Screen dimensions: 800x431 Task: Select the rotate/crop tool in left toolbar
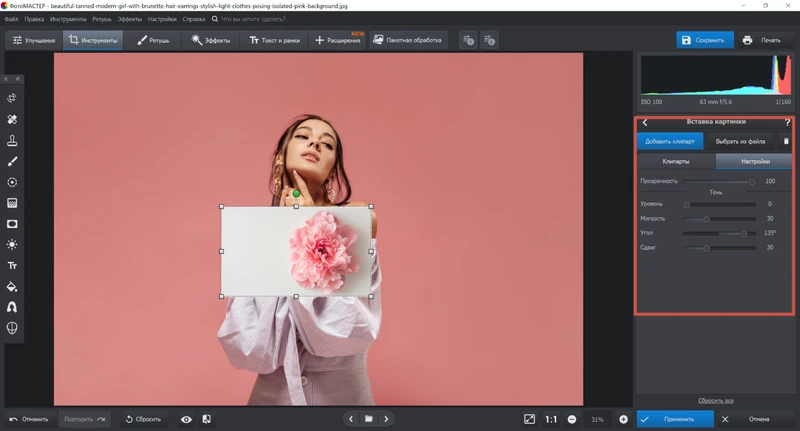[12, 98]
